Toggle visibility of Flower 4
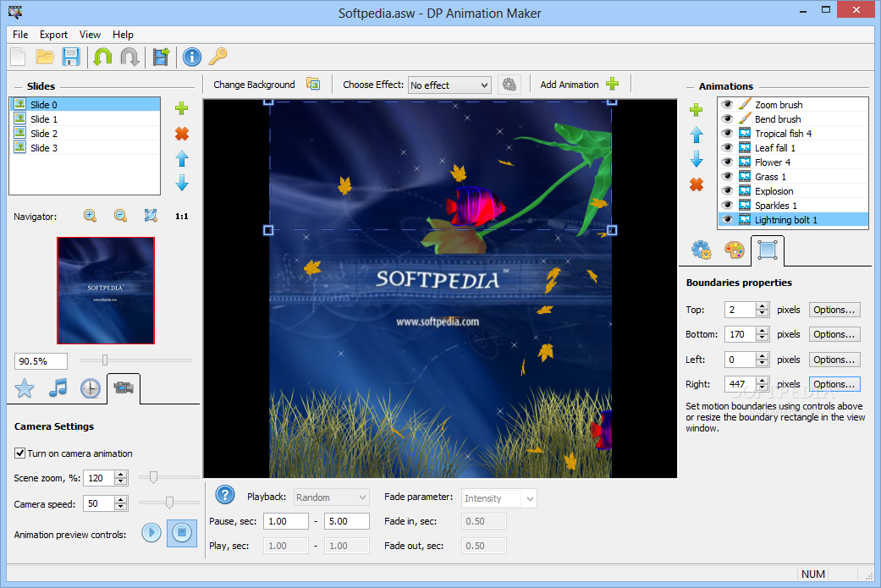 click(x=728, y=162)
